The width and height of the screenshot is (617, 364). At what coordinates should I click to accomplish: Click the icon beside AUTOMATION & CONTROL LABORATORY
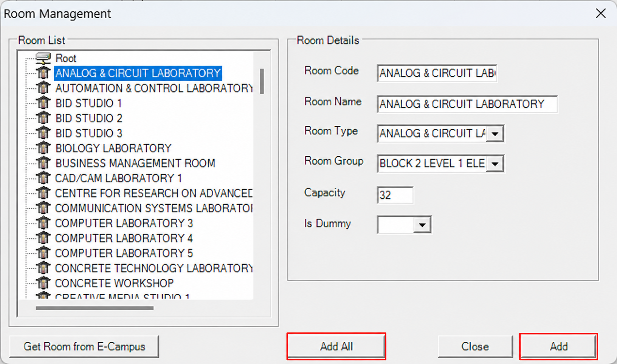[x=43, y=88]
